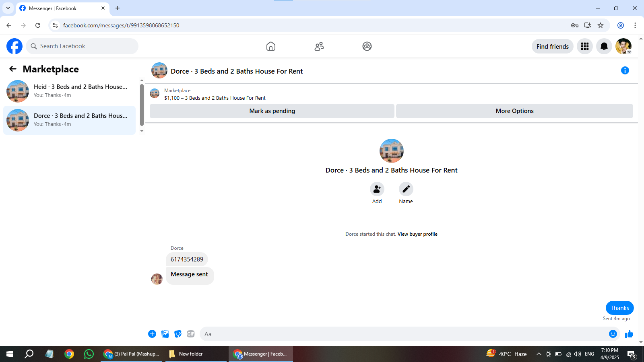The image size is (644, 362).
Task: Open the emoji picker
Action: point(613,334)
